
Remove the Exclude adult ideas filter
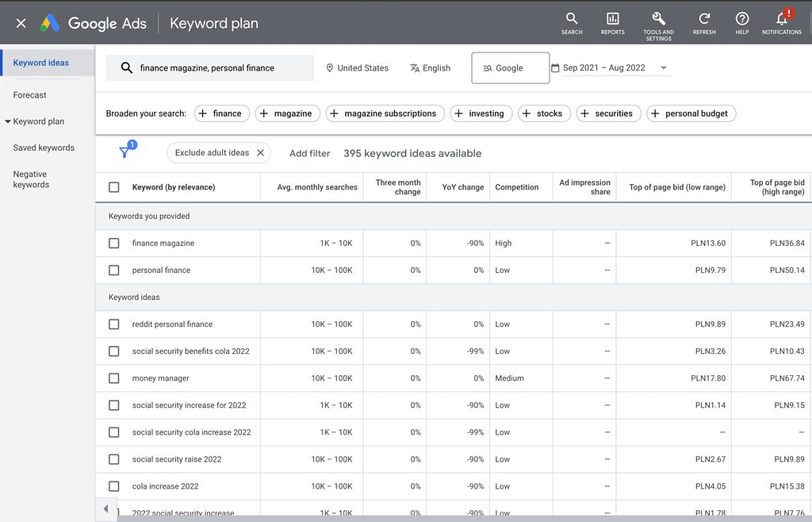[260, 153]
